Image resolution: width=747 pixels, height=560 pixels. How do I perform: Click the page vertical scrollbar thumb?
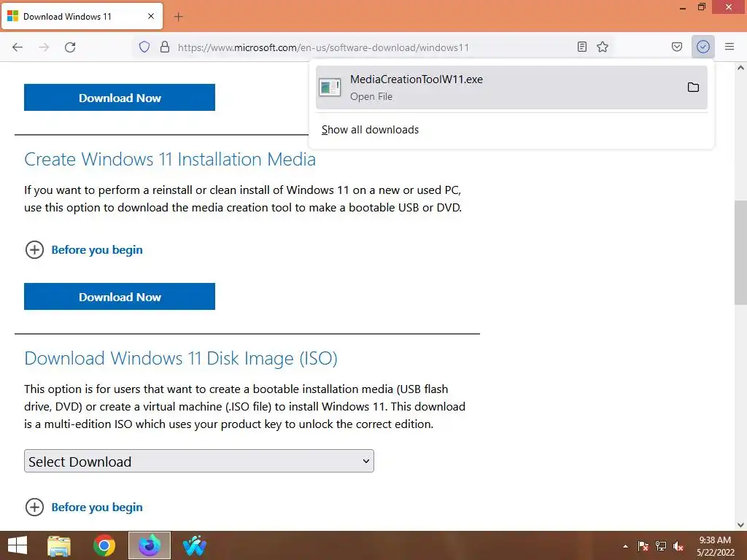pos(740,252)
